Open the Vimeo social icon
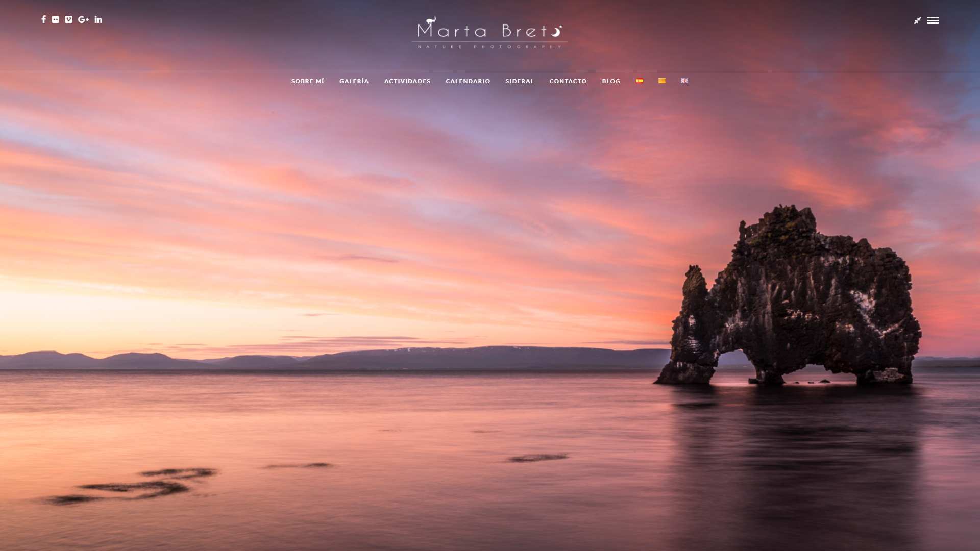This screenshot has width=980, height=551. coord(69,19)
